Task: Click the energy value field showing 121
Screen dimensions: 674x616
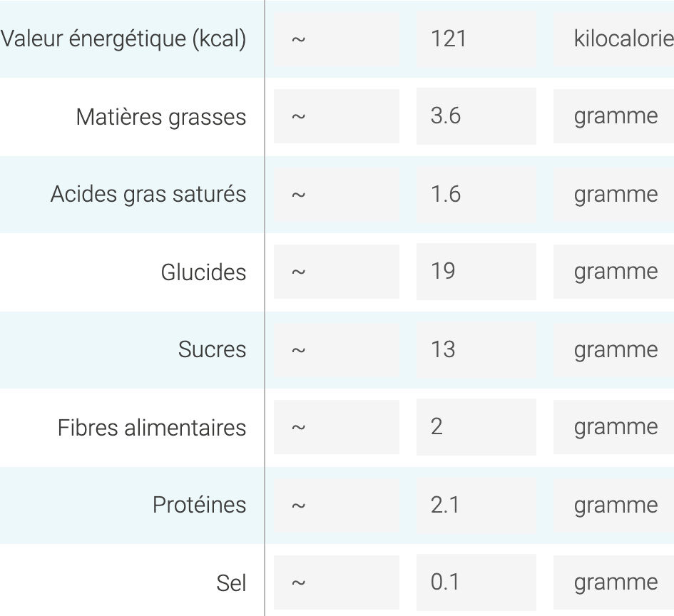Action: (476, 38)
